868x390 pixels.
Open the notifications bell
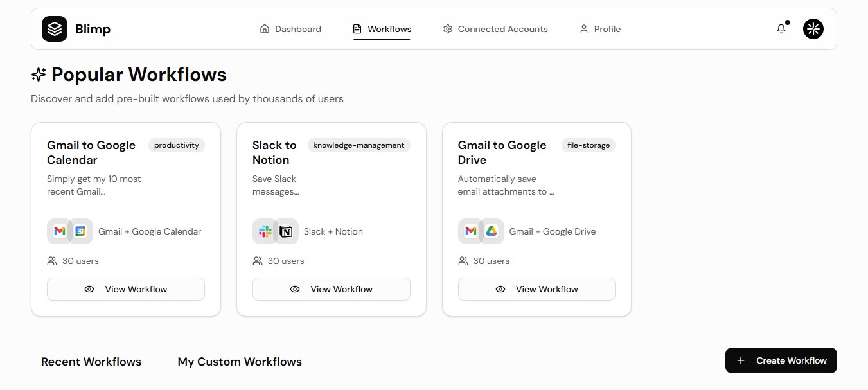781,29
